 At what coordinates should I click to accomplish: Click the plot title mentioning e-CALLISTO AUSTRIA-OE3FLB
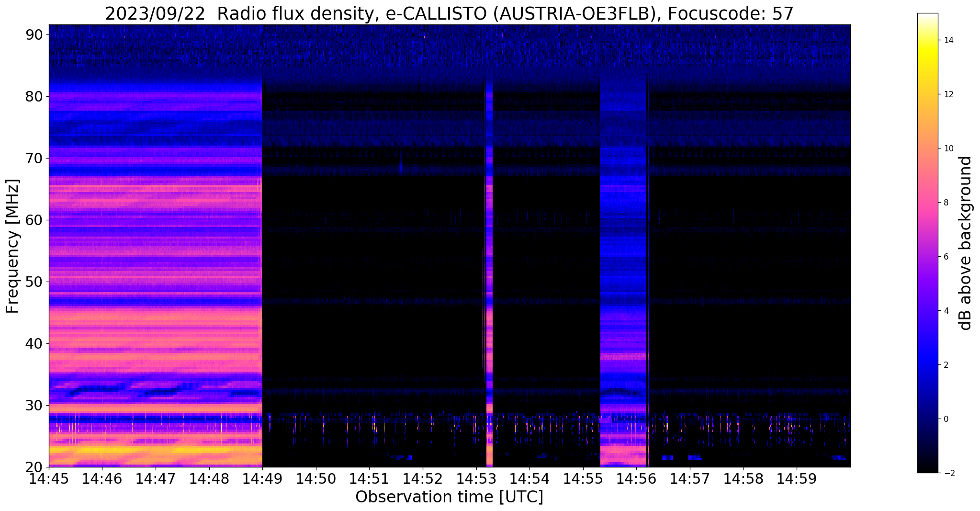[449, 13]
